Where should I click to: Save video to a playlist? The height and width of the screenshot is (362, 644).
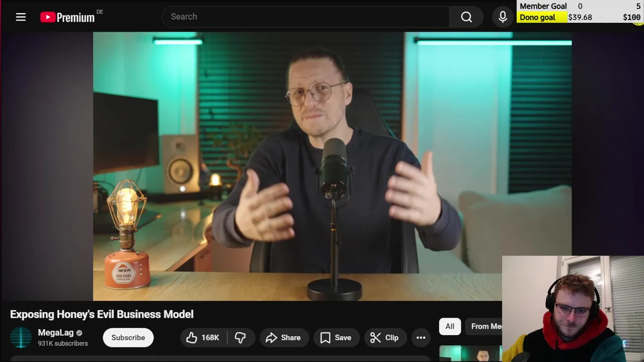point(336,337)
